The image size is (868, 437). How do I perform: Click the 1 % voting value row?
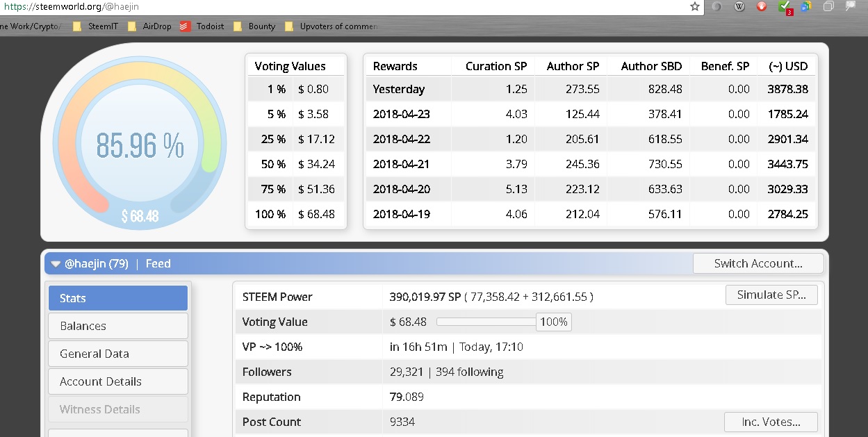[296, 89]
